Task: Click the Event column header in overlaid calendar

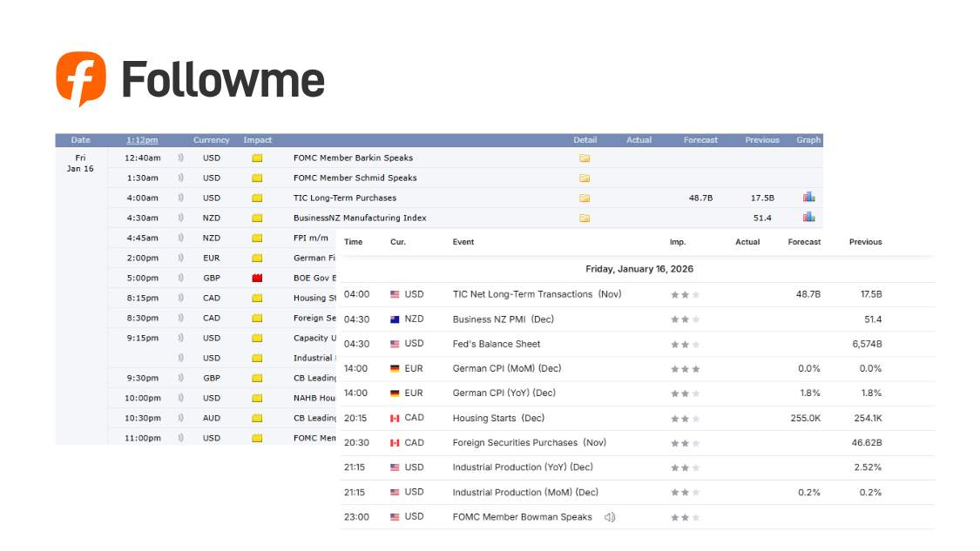Action: (x=463, y=242)
